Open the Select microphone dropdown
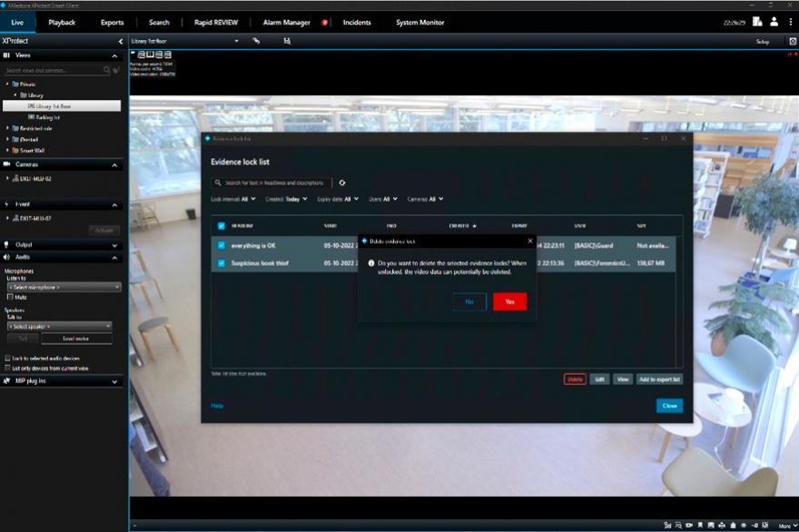This screenshot has height=532, width=799. 63,287
